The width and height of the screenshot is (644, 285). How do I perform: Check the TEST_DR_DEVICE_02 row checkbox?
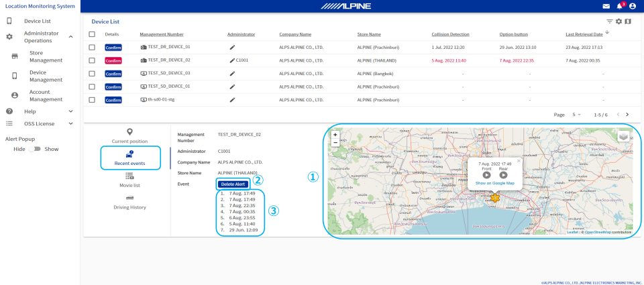pyautogui.click(x=92, y=60)
